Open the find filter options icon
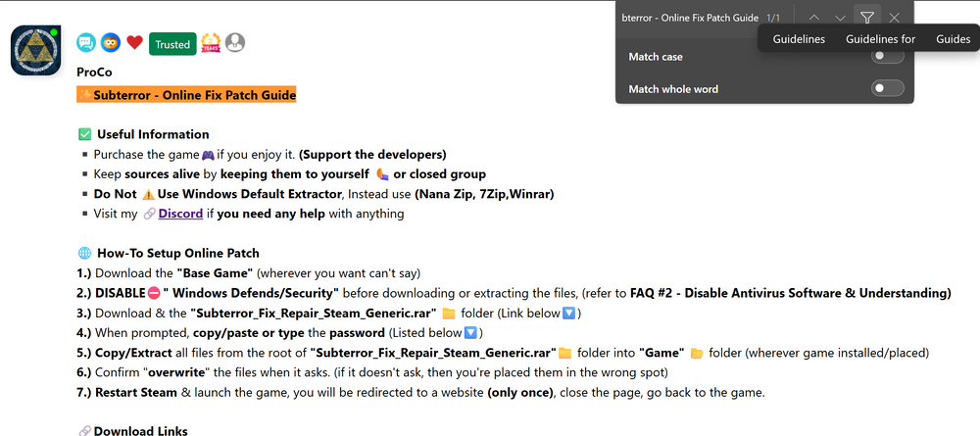 pyautogui.click(x=866, y=18)
